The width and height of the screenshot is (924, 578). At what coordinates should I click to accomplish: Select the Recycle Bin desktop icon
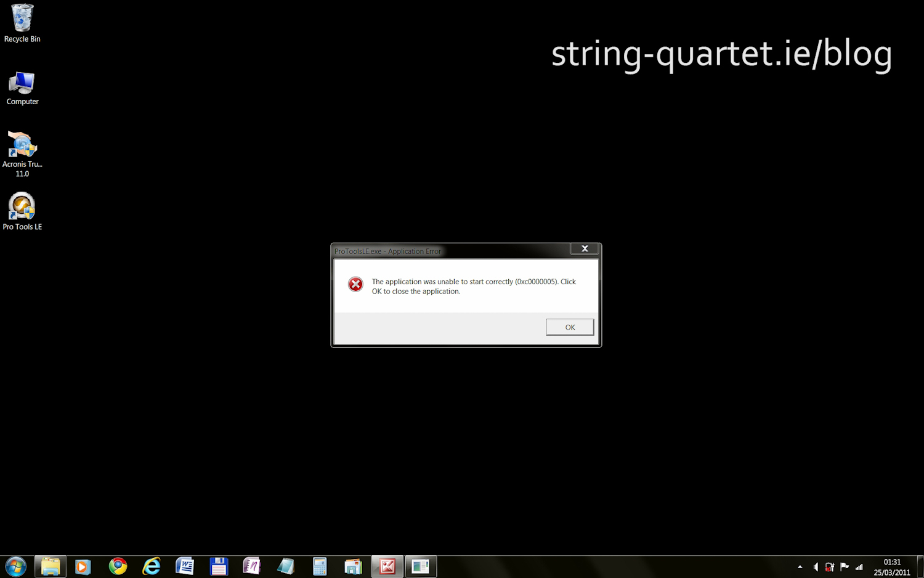(x=22, y=23)
